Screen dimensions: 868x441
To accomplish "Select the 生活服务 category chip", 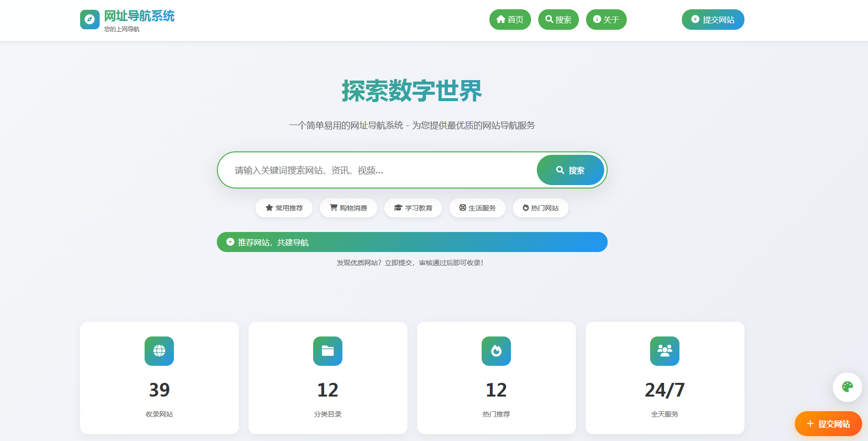I will (477, 208).
